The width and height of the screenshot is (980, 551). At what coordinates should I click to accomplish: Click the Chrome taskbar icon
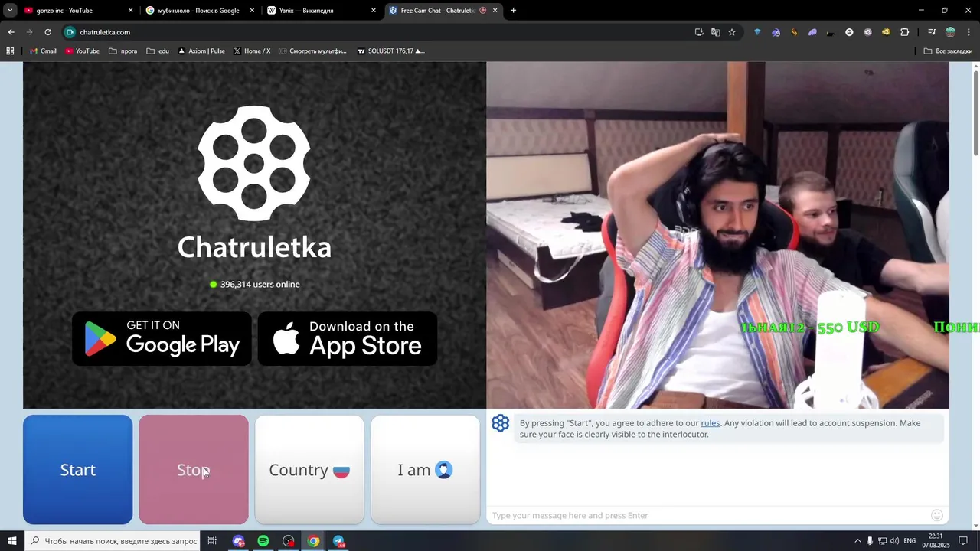[x=313, y=541]
